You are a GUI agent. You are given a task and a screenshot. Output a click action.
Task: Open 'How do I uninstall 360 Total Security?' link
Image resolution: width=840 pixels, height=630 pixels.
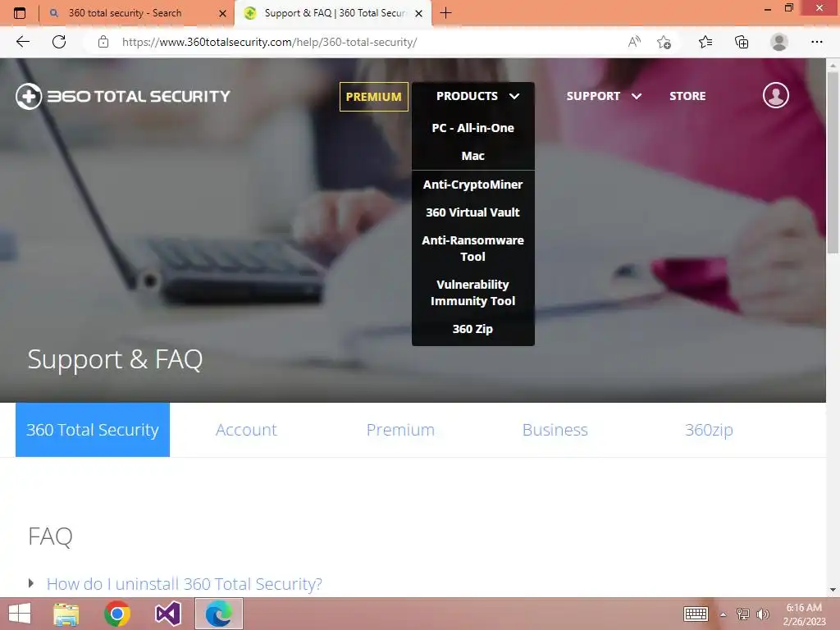[x=185, y=583]
